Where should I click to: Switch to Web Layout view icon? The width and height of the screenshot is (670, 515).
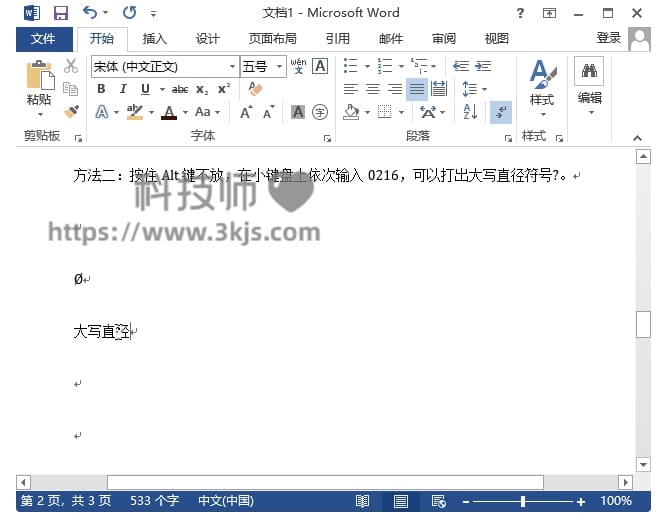tap(439, 501)
